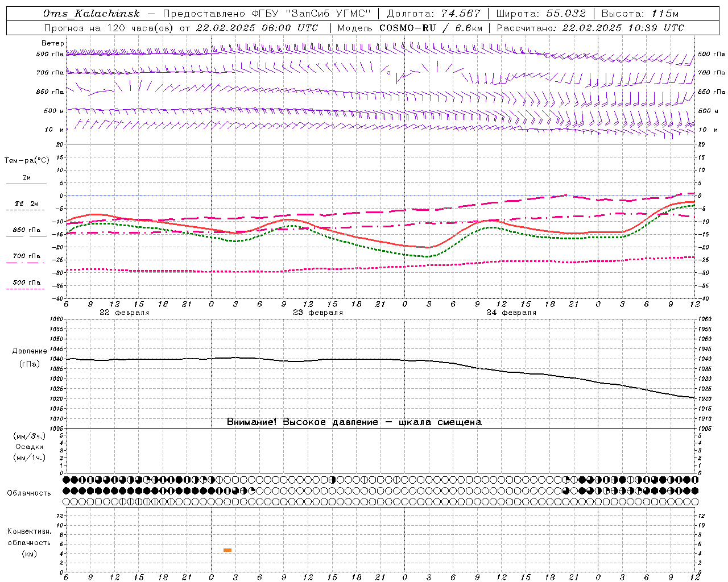The height and width of the screenshot is (582, 728).
Task: Click the left 500 м wind level label
Action: click(x=54, y=111)
